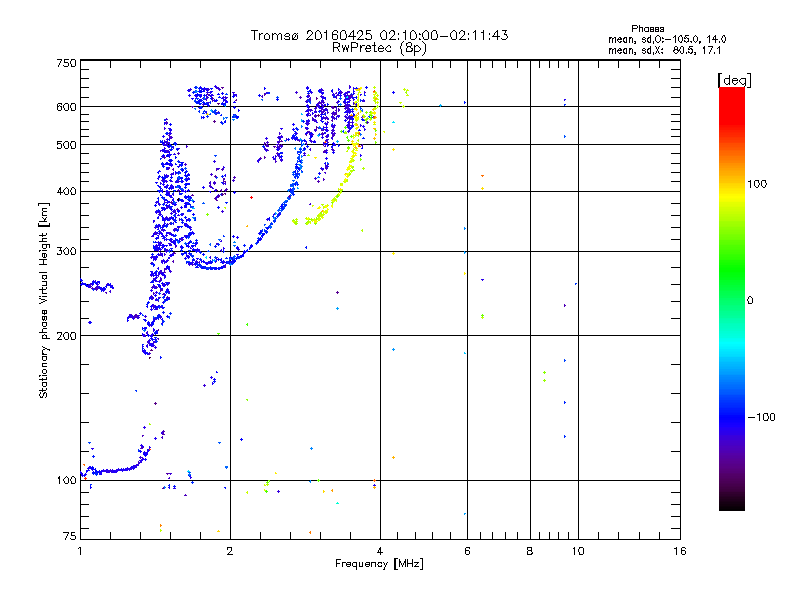Click the y-axis tick label '600'
Screen dimensions: 800x600
pos(66,107)
